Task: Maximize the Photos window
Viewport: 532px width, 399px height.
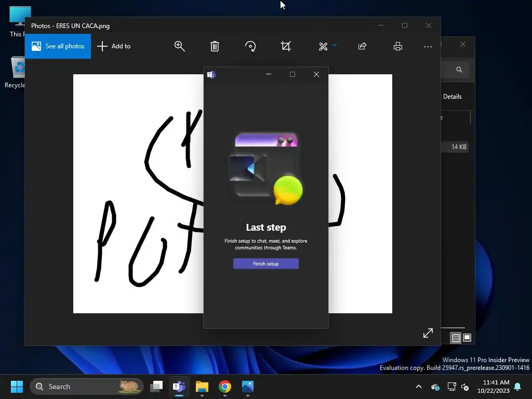Action: pyautogui.click(x=404, y=25)
